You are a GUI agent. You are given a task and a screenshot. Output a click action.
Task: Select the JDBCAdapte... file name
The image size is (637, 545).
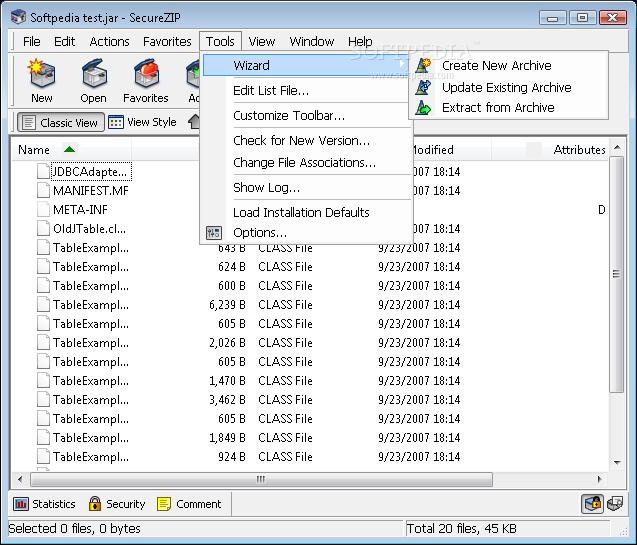91,172
